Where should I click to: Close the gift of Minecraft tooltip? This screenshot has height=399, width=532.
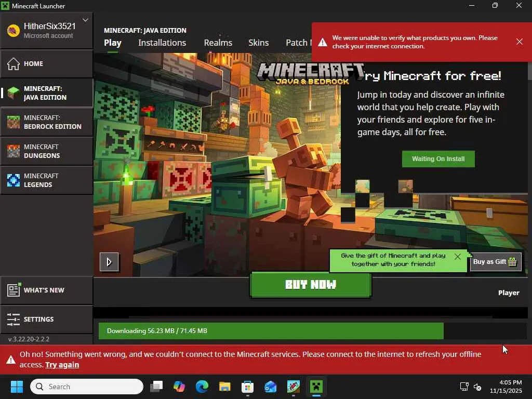pyautogui.click(x=457, y=257)
